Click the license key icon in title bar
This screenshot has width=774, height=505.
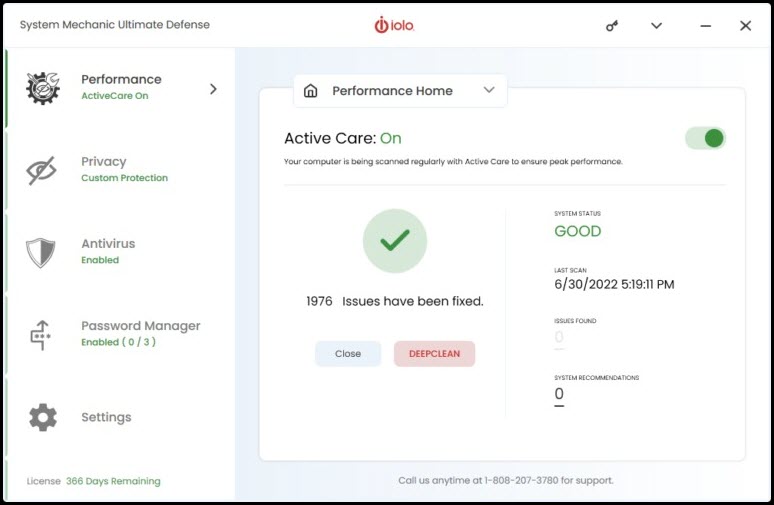pos(612,26)
